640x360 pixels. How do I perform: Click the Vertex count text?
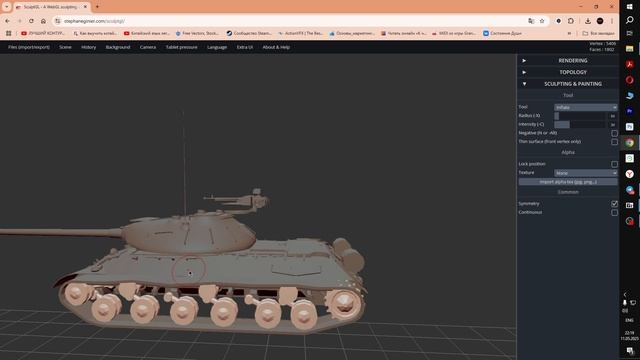602,44
